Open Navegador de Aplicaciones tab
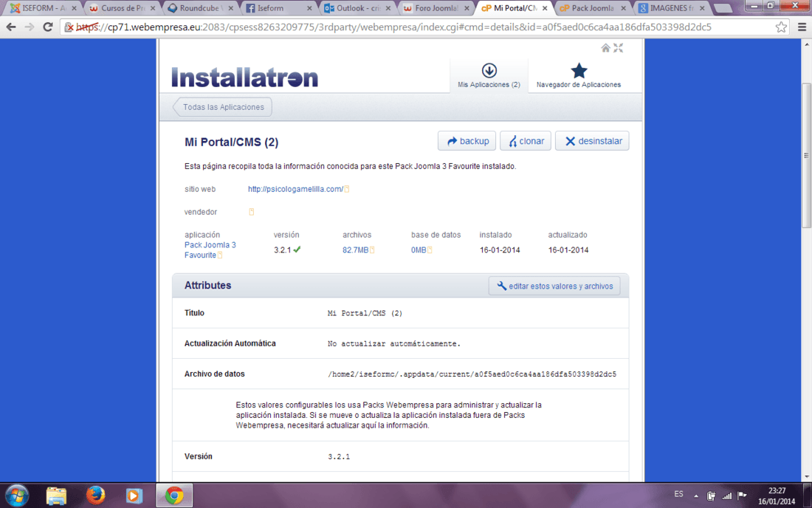This screenshot has height=508, width=812. point(579,75)
